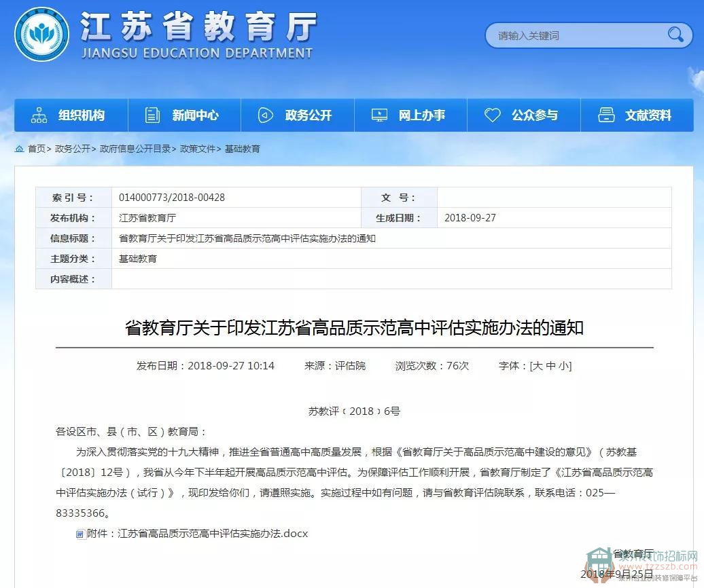Click the 政务公开 icon in navigation

[266, 115]
